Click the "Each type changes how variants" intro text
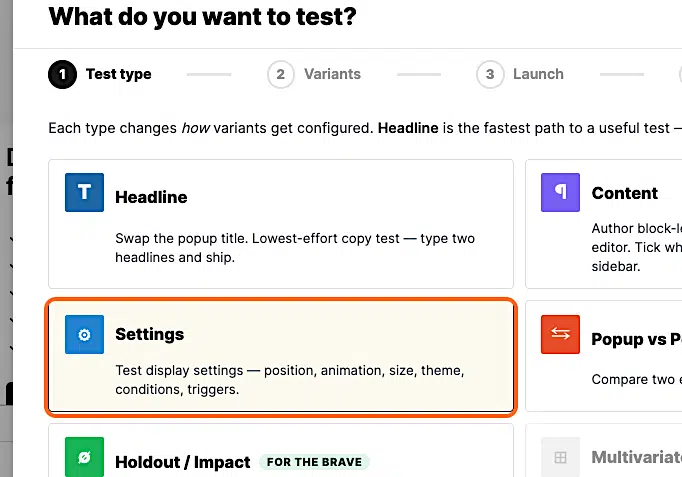682x477 pixels. (365, 128)
